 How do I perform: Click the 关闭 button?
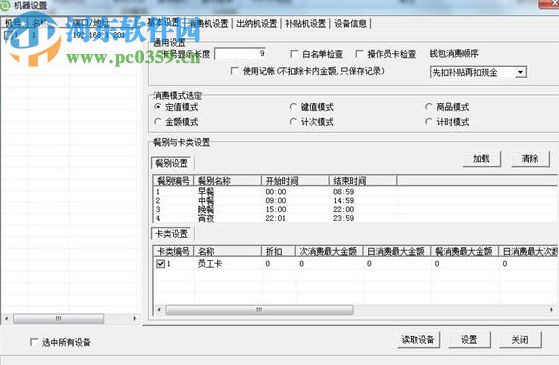520,340
